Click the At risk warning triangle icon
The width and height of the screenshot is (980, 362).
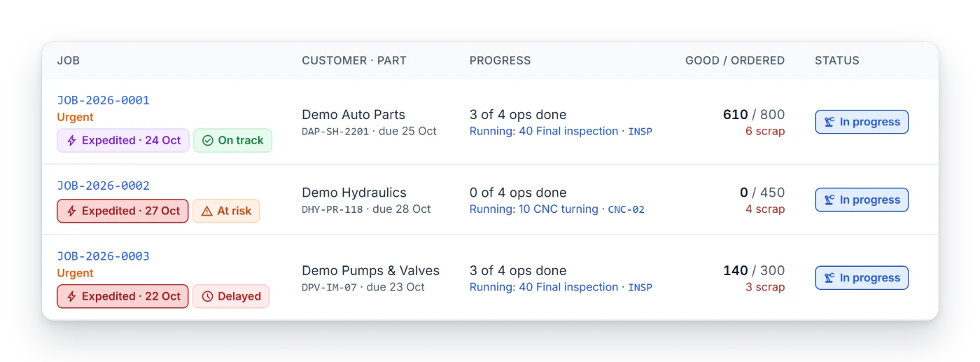coord(206,211)
